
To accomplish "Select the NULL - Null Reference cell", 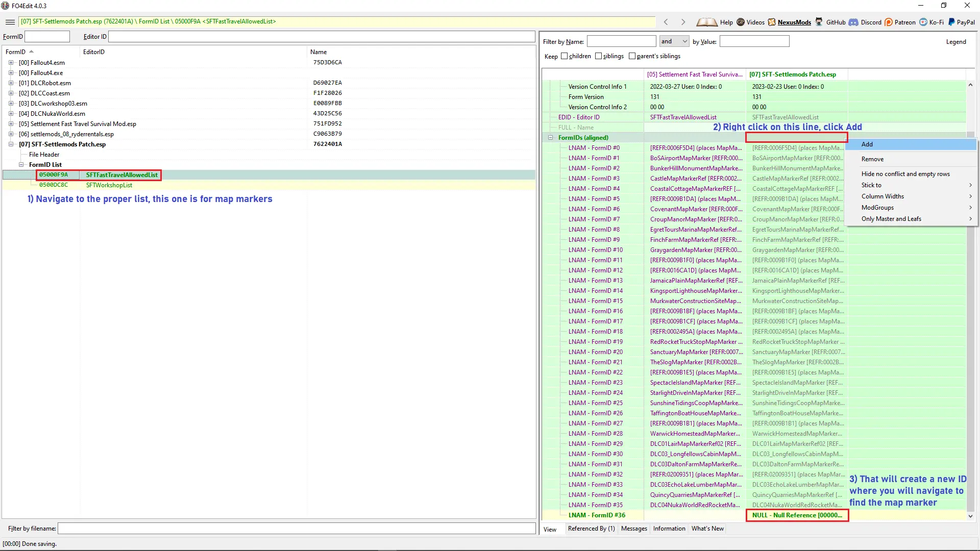I will pyautogui.click(x=797, y=515).
